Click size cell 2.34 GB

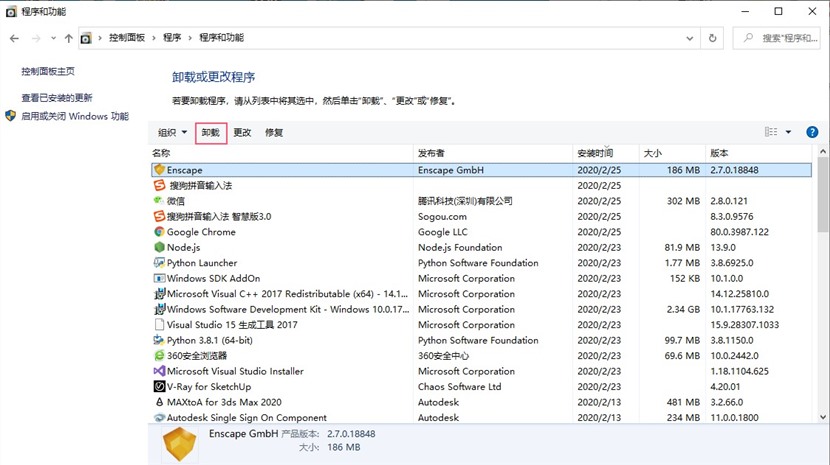[683, 309]
